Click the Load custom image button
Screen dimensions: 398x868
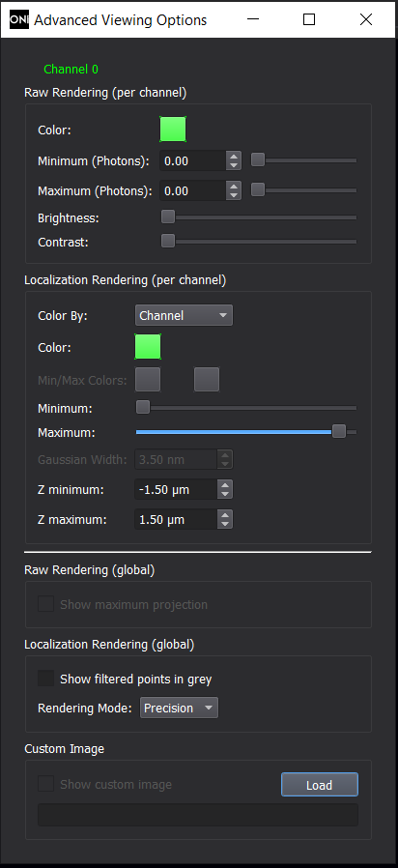tap(320, 785)
